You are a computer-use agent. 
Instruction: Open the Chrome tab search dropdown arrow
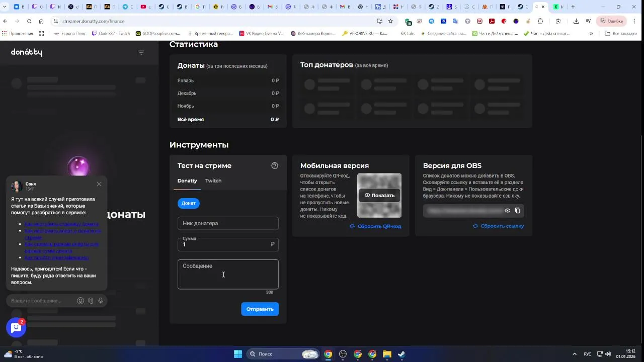coord(5,7)
